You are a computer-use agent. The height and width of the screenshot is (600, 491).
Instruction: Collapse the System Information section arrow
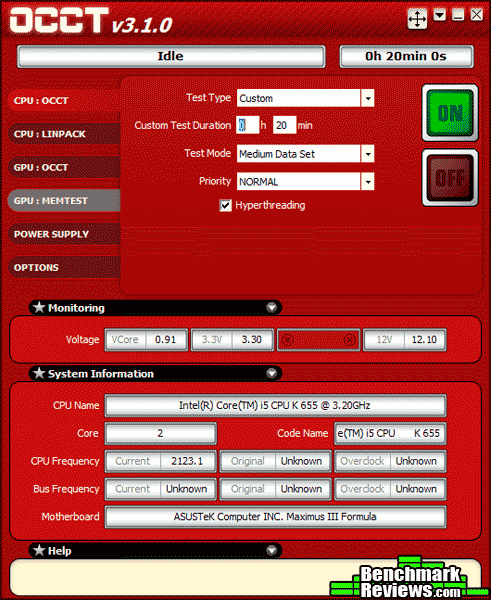click(x=271, y=373)
